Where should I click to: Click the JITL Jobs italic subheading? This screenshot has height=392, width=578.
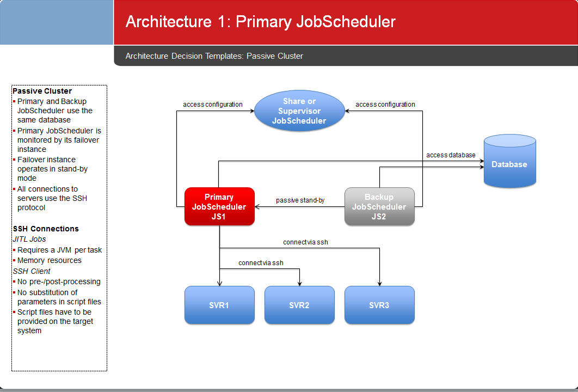click(x=29, y=239)
